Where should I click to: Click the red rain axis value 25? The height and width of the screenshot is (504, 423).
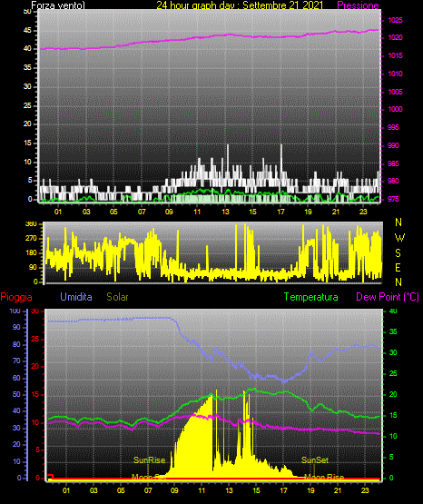click(x=35, y=339)
